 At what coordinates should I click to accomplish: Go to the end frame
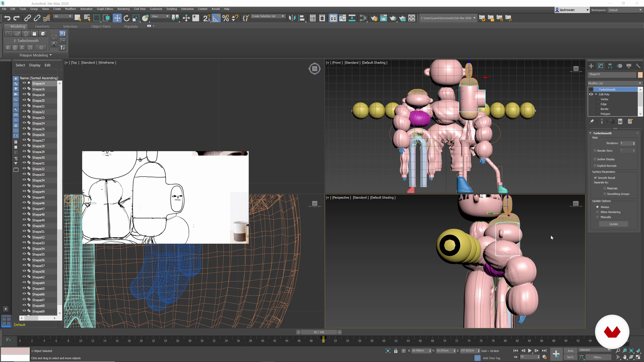coord(544,351)
